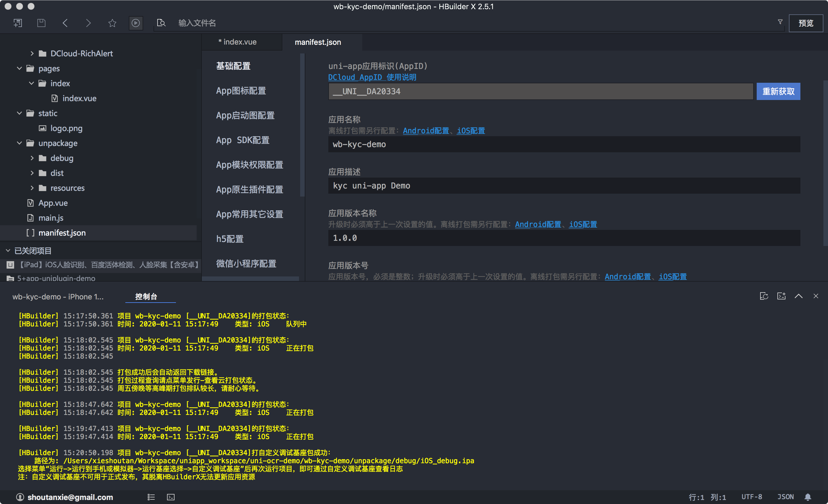Click the save file toolbar icon

click(41, 23)
